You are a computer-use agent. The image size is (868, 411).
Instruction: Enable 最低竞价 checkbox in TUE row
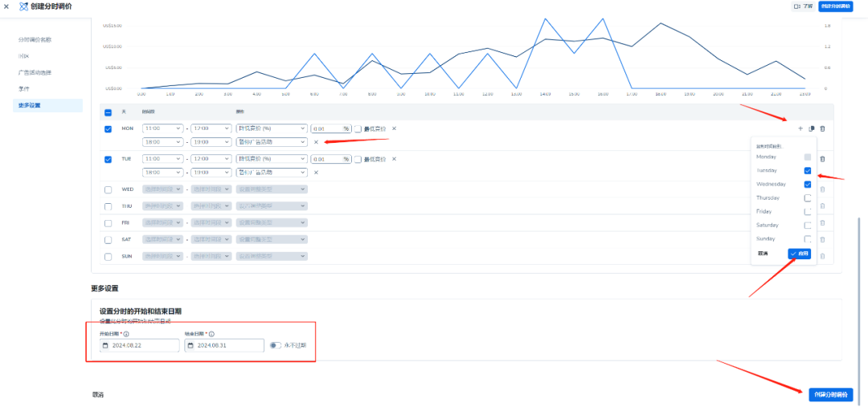tap(358, 159)
